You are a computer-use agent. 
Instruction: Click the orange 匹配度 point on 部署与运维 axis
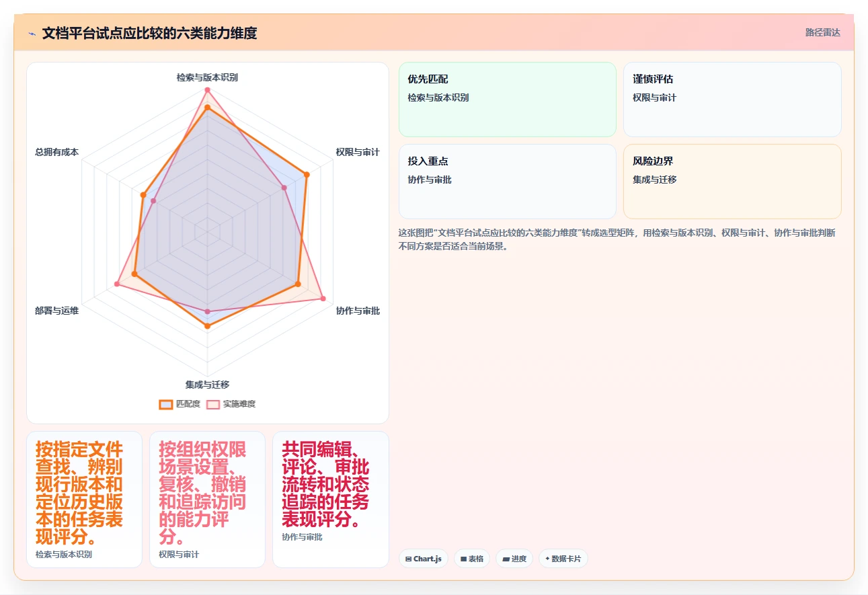pyautogui.click(x=134, y=274)
